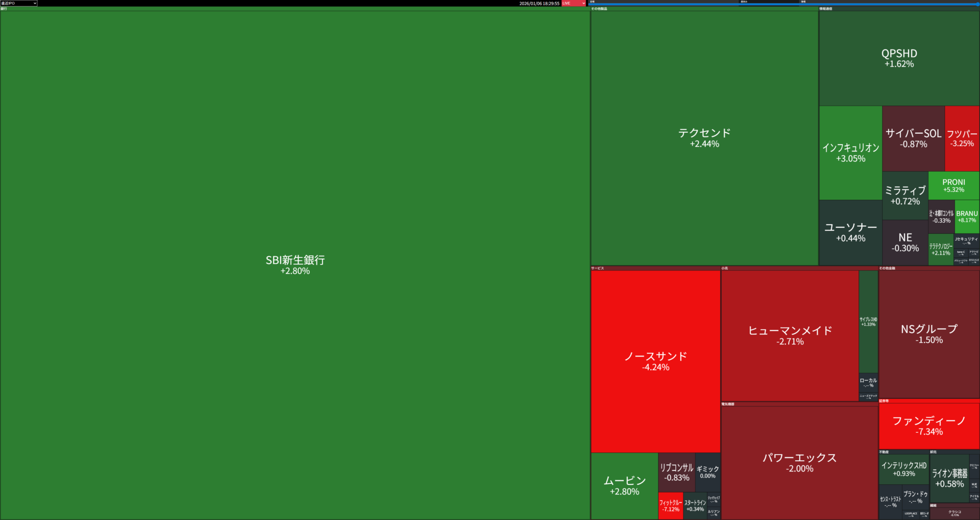The height and width of the screenshot is (520, 980).
Task: Open the QPSHD tile
Action: coord(899,58)
